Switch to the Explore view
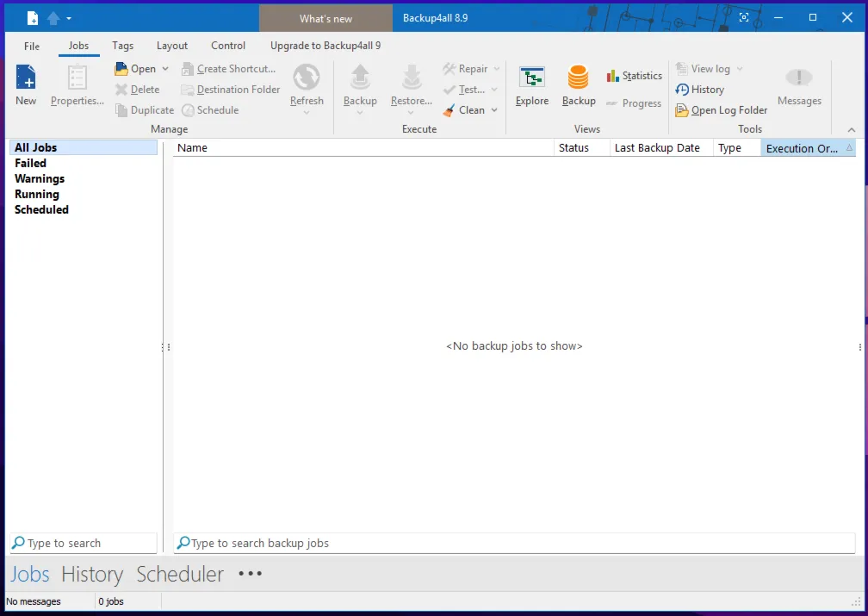Image resolution: width=868 pixels, height=616 pixels. click(532, 86)
